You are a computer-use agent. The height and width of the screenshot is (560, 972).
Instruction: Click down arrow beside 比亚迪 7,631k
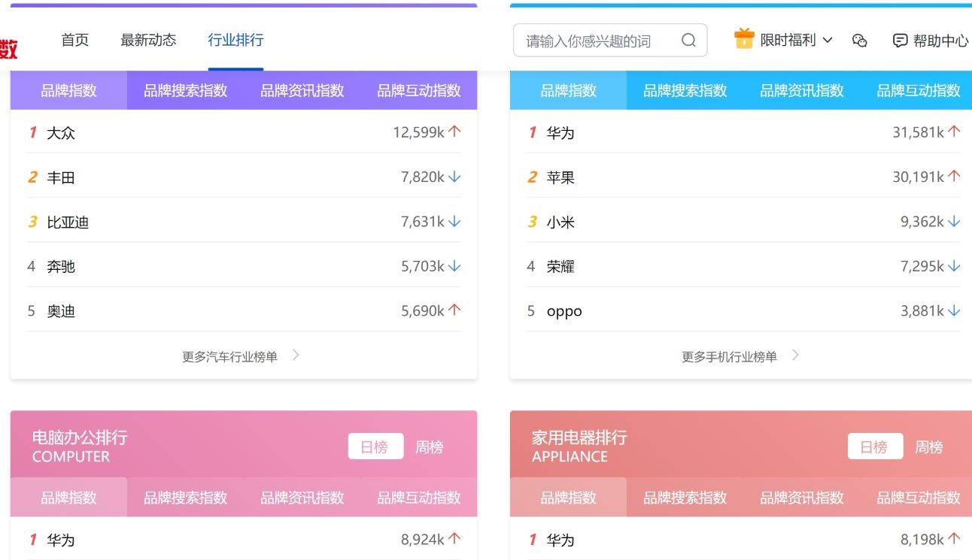[454, 221]
